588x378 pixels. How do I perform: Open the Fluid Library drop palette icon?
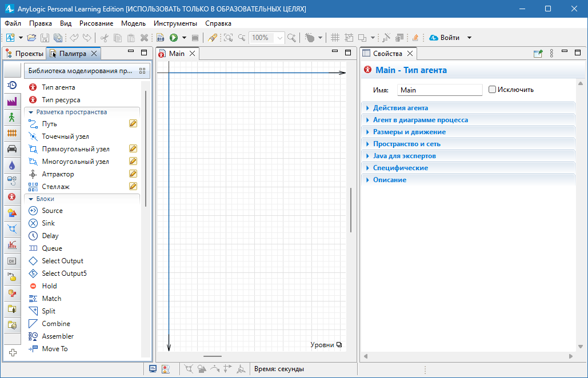coord(12,165)
